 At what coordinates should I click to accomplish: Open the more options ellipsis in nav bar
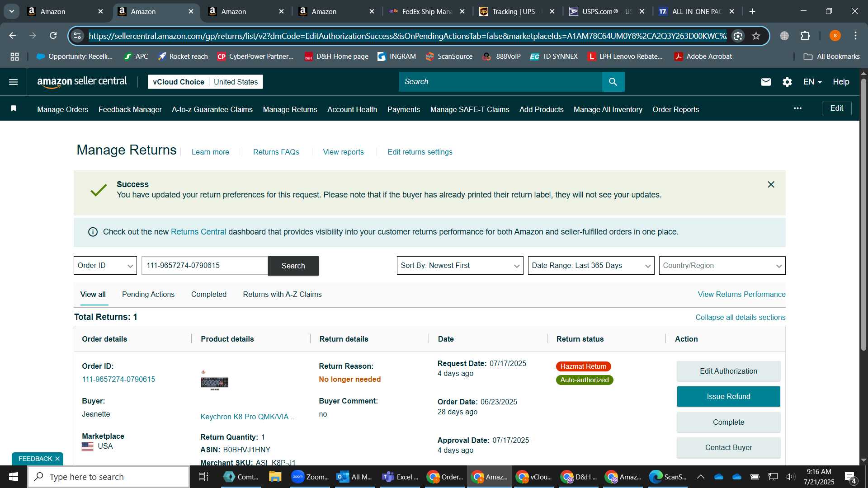tap(797, 108)
